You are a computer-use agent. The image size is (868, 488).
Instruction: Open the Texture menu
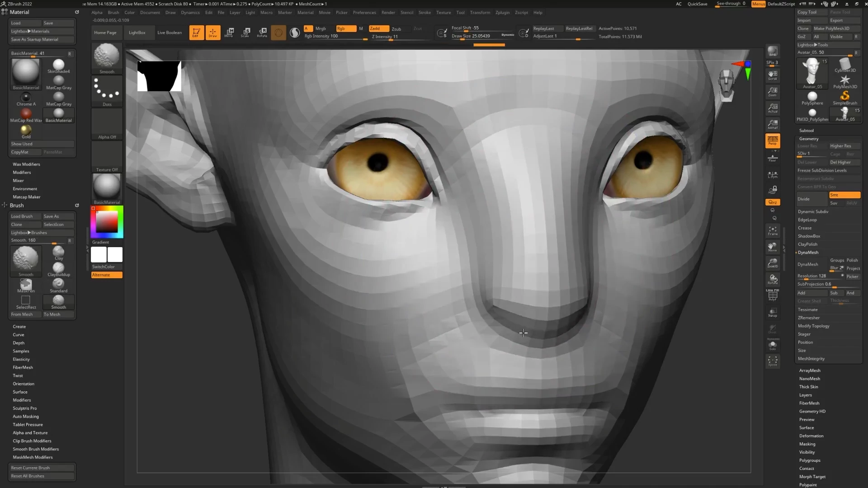click(x=443, y=12)
